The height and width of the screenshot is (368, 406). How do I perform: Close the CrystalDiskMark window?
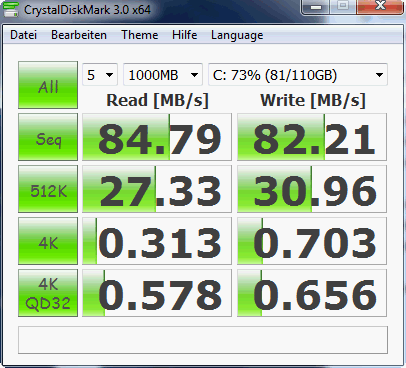click(x=380, y=6)
